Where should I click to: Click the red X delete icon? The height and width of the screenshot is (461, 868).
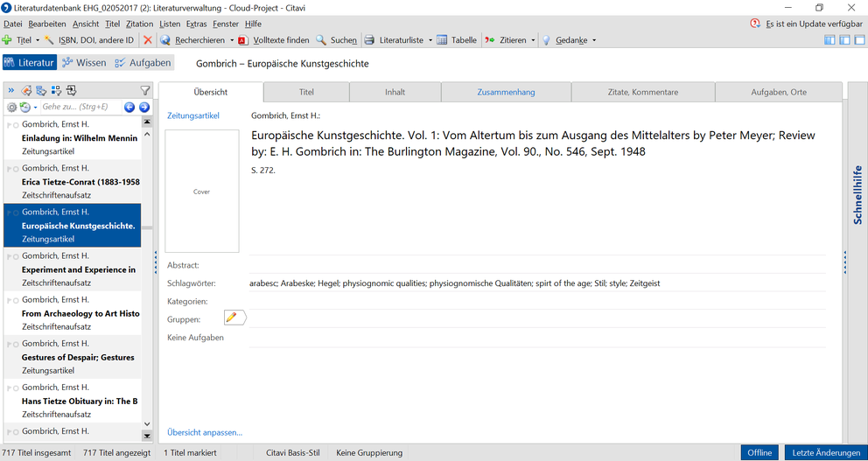point(148,40)
